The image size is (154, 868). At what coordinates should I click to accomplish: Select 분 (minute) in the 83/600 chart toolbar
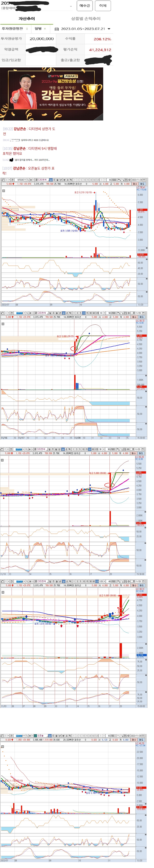click(64, 180)
